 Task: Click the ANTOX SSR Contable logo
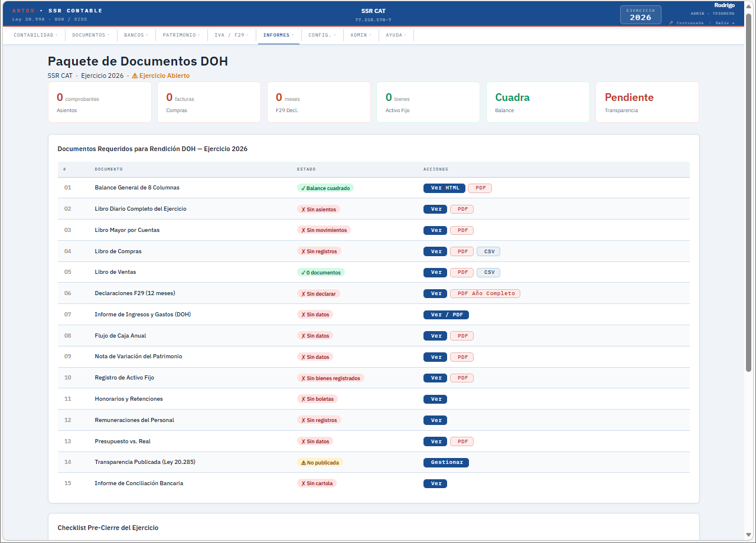pos(57,11)
